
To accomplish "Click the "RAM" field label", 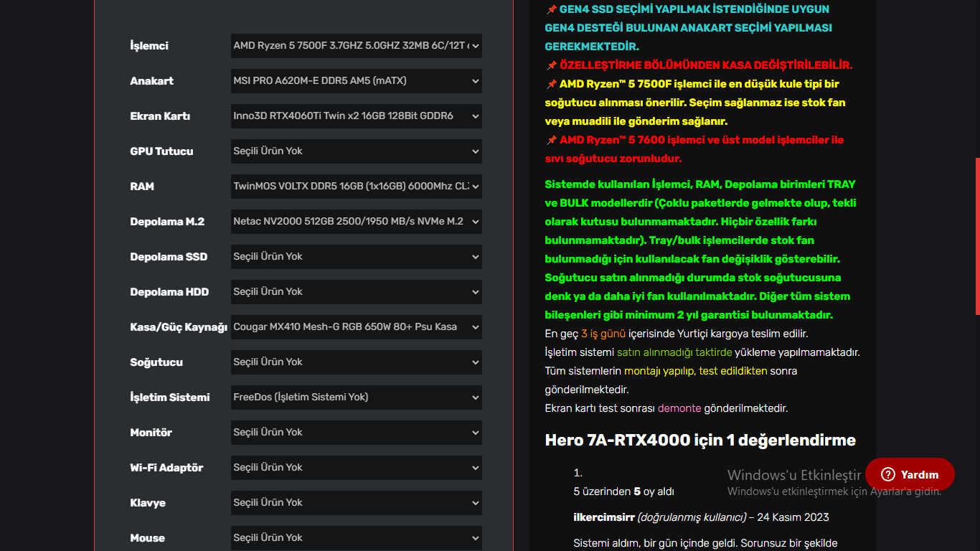I will pos(142,187).
